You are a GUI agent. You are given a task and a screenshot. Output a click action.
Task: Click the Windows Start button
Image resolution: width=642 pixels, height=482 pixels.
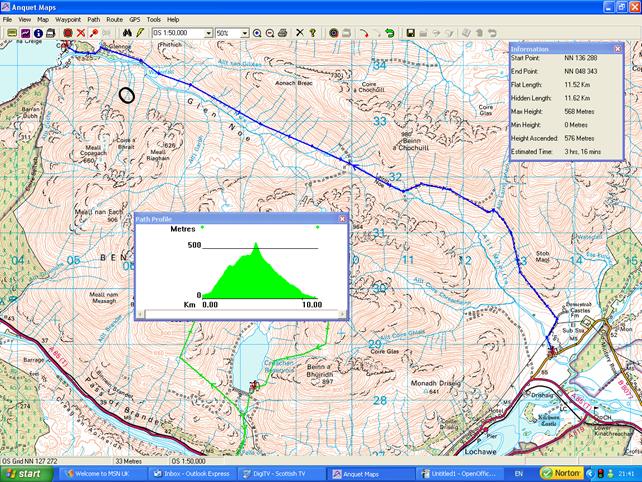[x=27, y=472]
